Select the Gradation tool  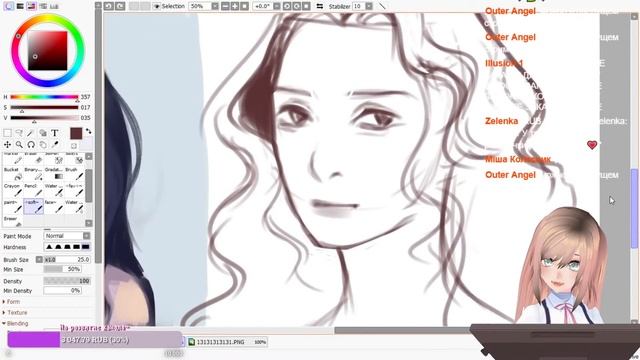pyautogui.click(x=54, y=174)
